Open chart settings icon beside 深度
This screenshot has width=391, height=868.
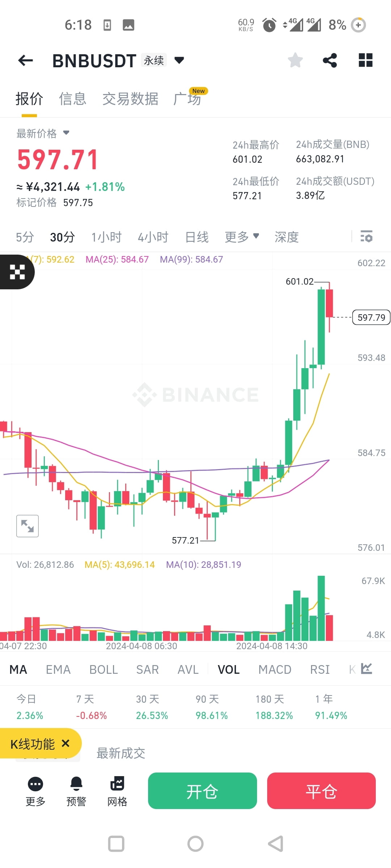(x=366, y=237)
